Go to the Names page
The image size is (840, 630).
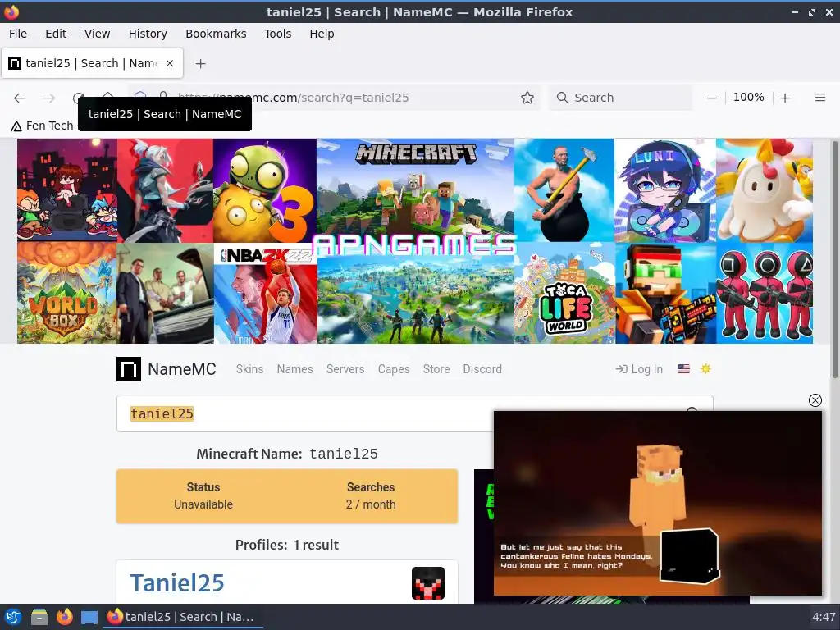click(294, 369)
